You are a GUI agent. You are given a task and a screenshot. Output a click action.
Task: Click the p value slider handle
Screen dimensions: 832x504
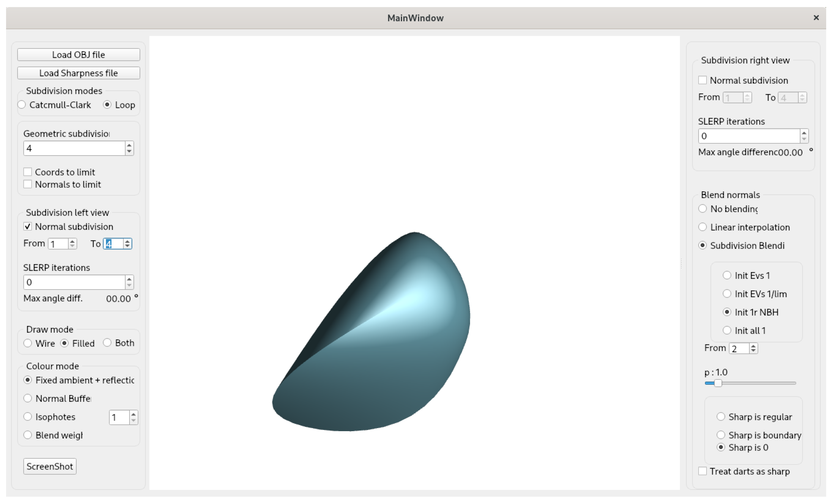point(718,383)
